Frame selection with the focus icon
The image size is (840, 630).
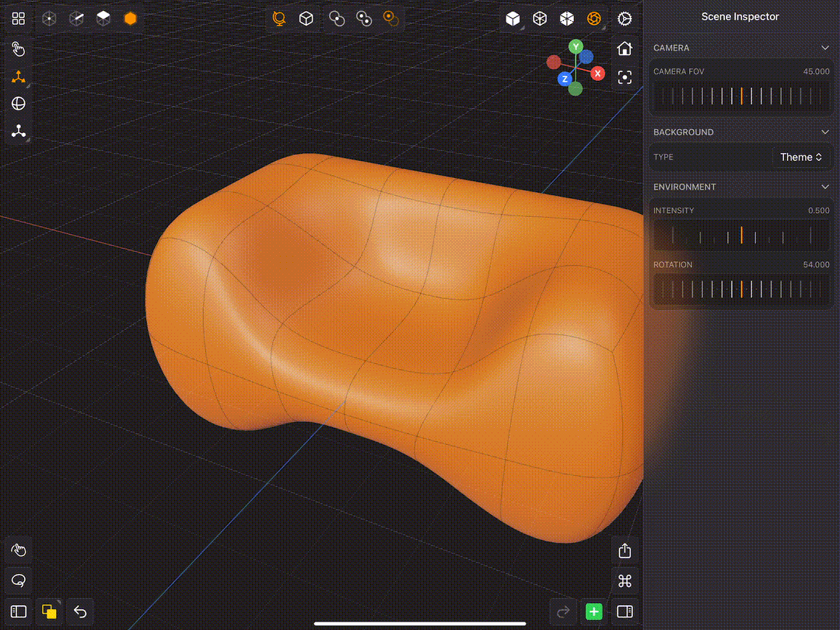(625, 78)
